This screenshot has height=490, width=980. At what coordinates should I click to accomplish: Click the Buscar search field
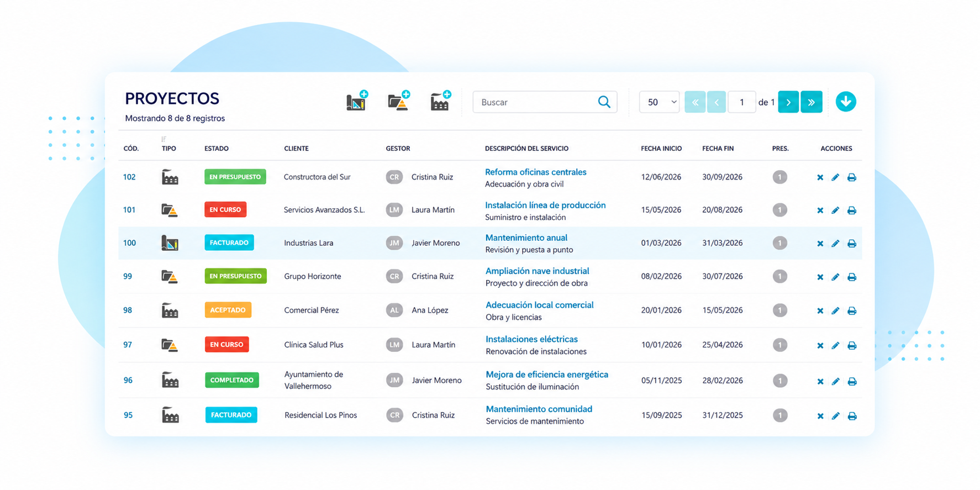(545, 102)
